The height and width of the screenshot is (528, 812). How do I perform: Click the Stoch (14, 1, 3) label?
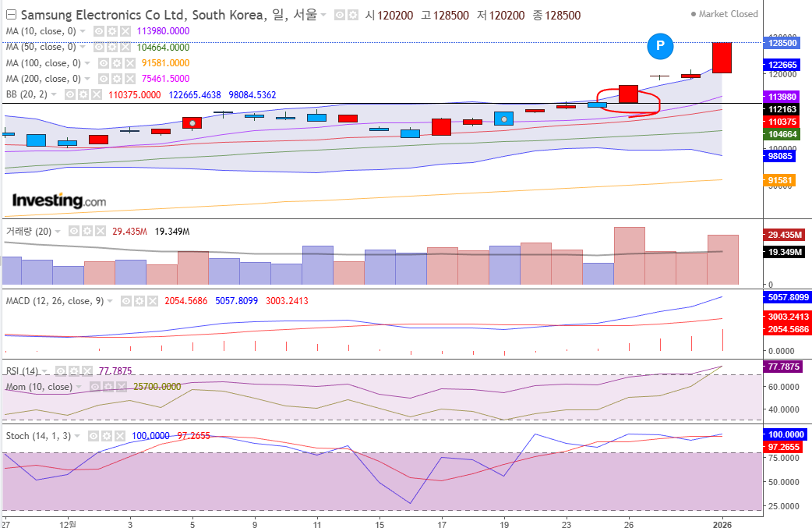pos(38,436)
